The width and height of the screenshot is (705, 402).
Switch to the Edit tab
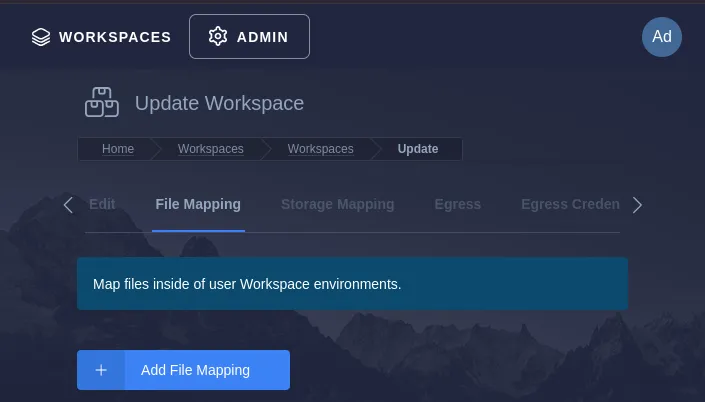[x=102, y=204]
